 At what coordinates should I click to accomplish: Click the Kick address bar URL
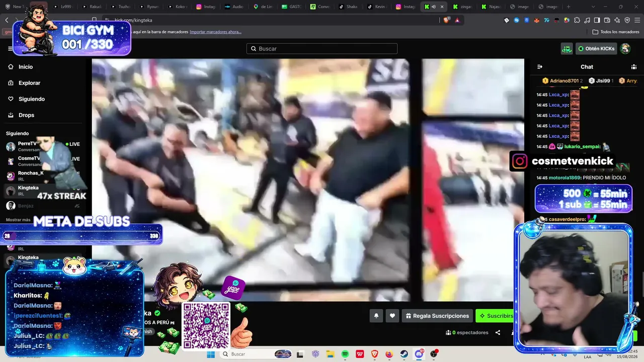pos(133,20)
